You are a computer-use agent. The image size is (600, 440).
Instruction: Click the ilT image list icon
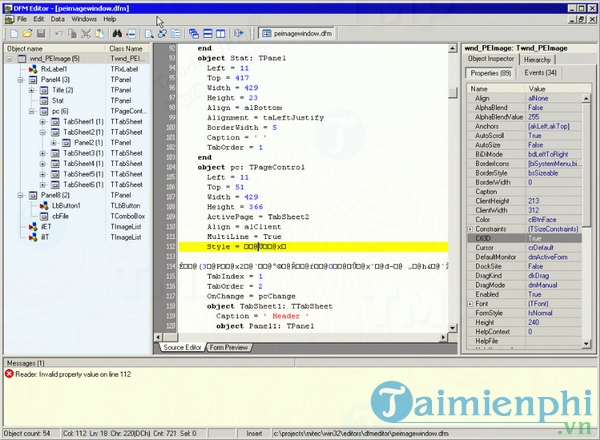click(33, 237)
